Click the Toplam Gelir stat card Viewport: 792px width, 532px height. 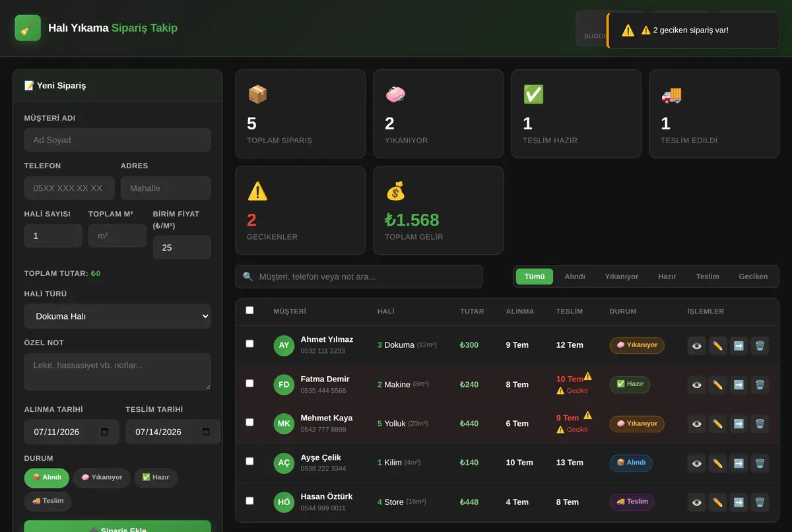point(438,211)
